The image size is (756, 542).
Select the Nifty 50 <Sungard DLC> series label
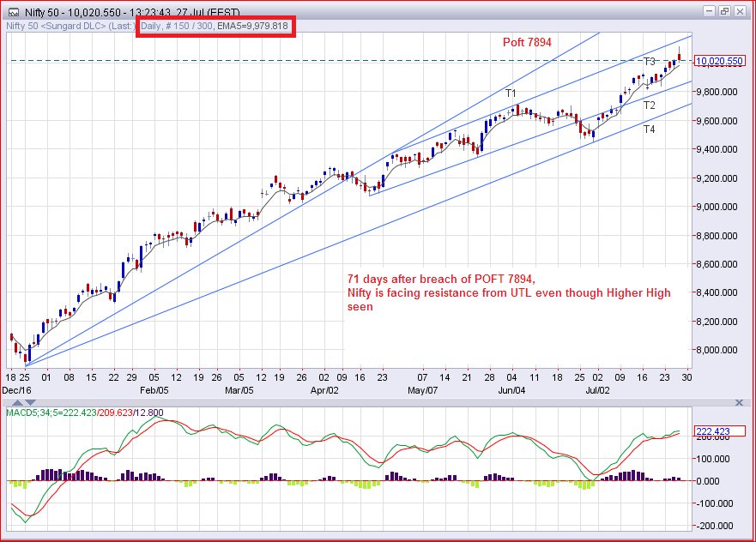[70, 26]
